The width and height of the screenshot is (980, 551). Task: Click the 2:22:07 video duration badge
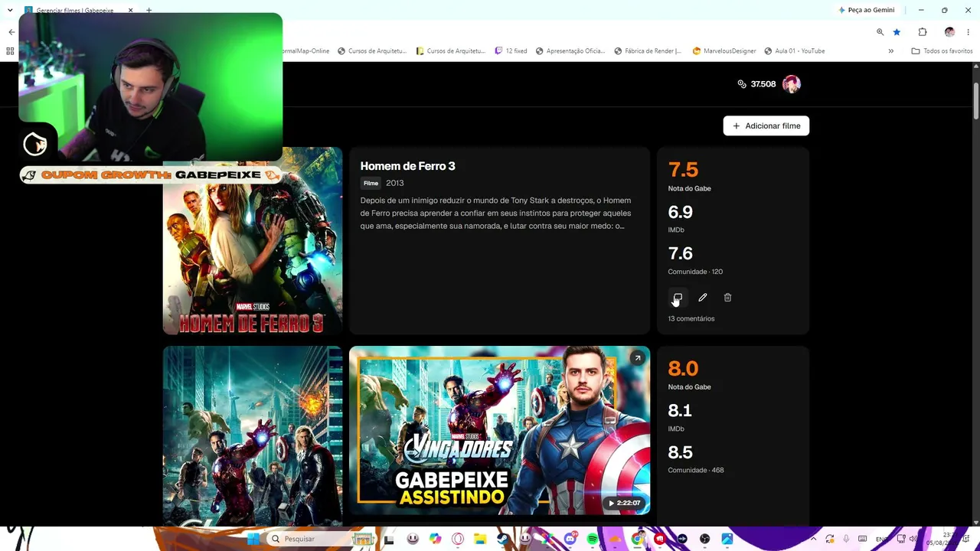click(624, 503)
